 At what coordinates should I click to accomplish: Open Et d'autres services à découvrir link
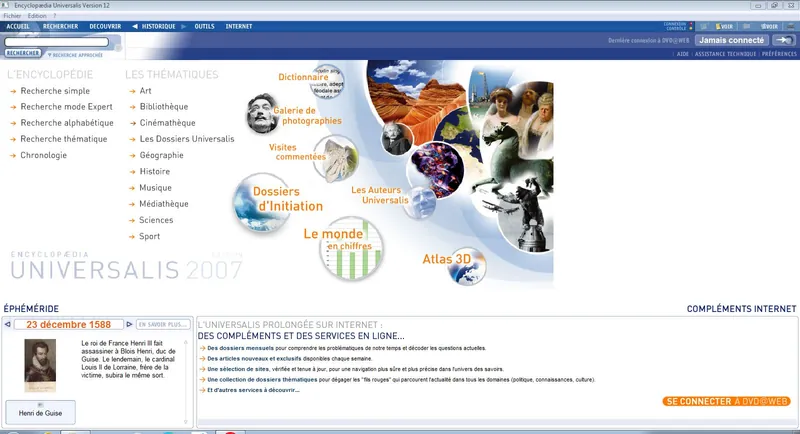click(x=253, y=390)
